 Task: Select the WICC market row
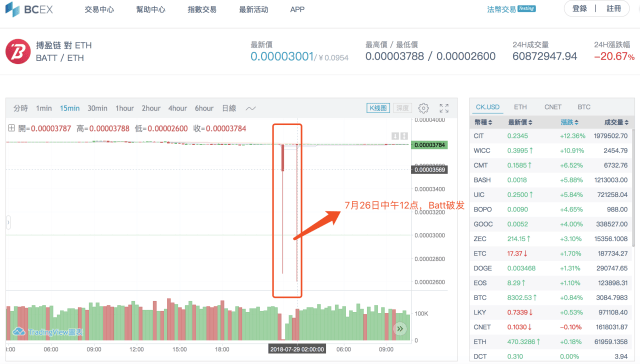coord(551,151)
